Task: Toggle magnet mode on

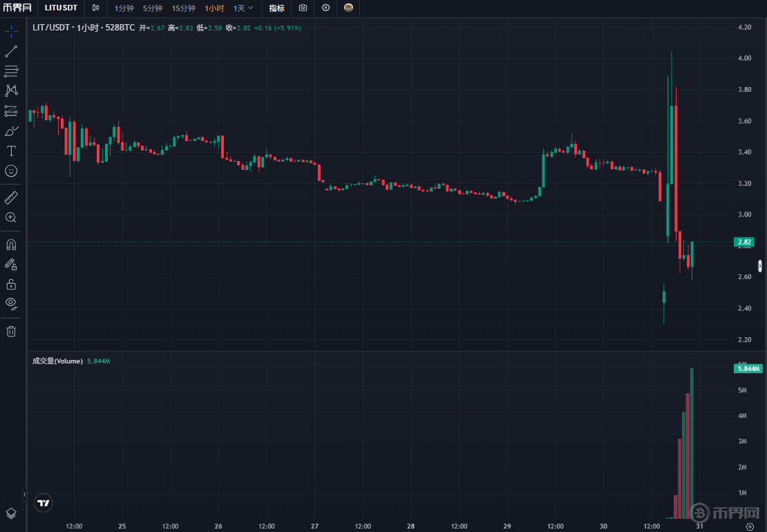Action: (11, 245)
